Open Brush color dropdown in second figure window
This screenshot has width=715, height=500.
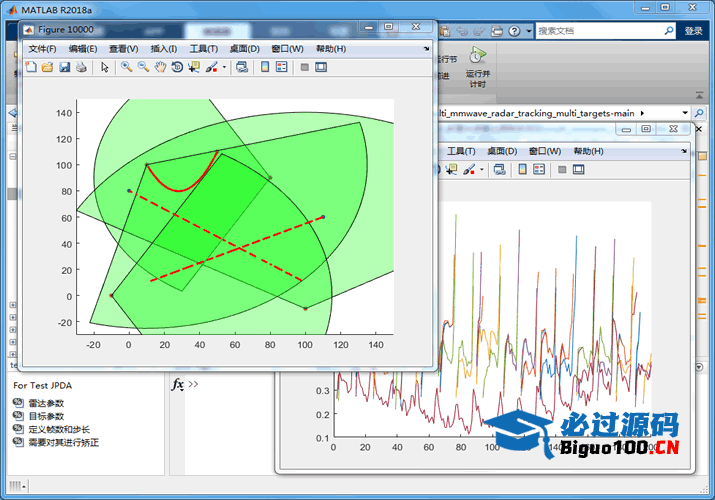tap(482, 170)
